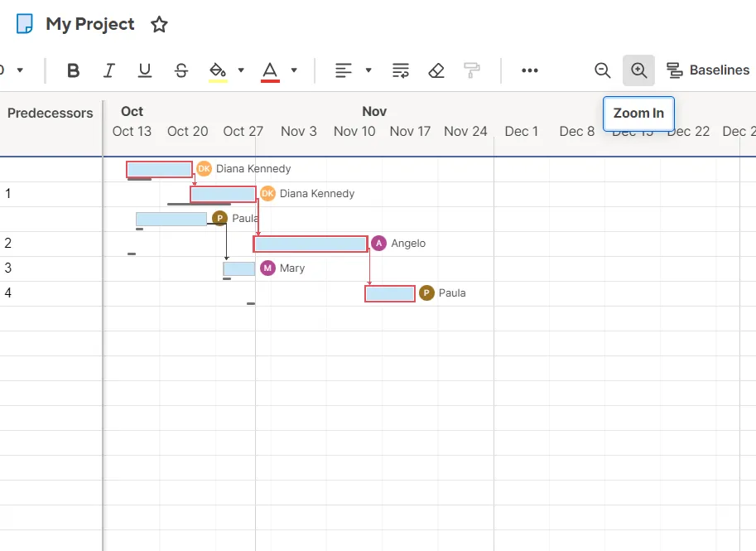The image size is (756, 551).
Task: Click the Mary assignee avatar
Action: [x=267, y=268]
